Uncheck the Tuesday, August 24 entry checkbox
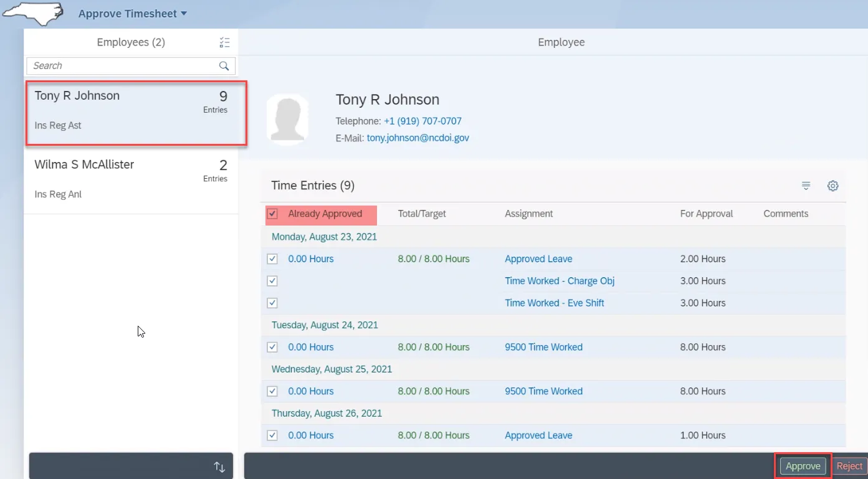868x479 pixels. click(x=272, y=347)
